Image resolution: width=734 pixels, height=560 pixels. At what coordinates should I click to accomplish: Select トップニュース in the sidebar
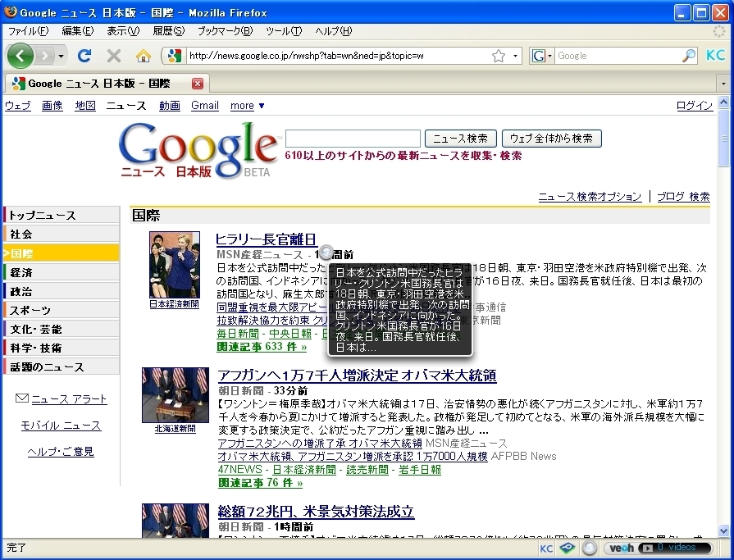62,215
